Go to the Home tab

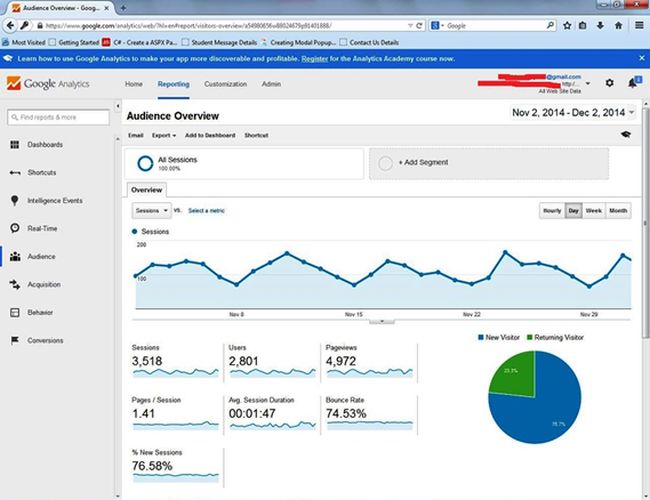(x=133, y=84)
